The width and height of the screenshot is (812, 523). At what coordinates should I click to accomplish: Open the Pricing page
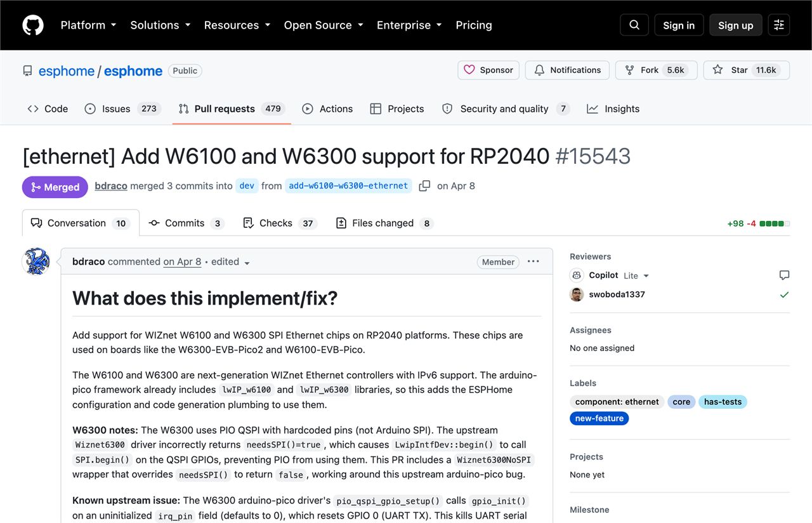click(x=474, y=25)
